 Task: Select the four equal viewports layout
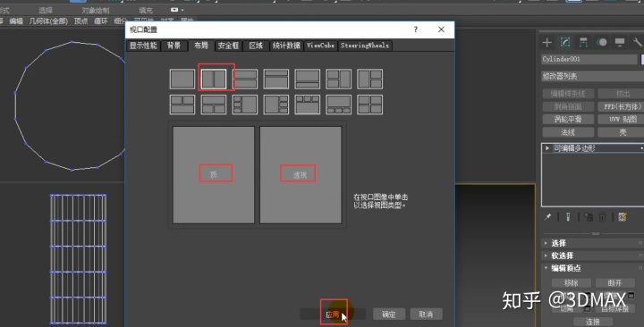(x=369, y=105)
